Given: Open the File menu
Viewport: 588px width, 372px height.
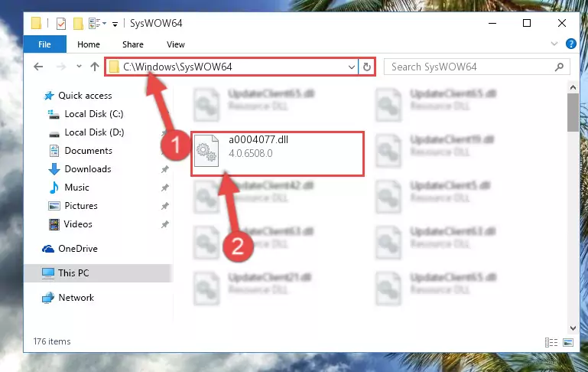Looking at the screenshot, I should click(x=44, y=44).
